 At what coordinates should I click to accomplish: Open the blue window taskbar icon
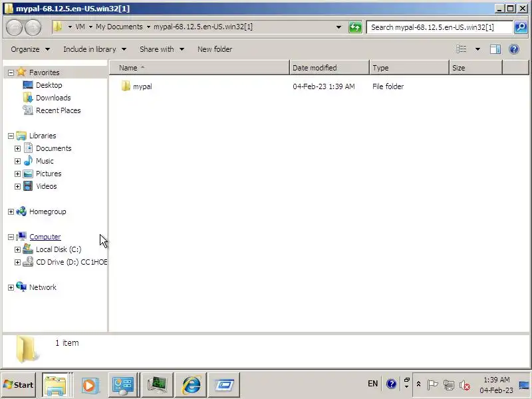click(x=224, y=385)
